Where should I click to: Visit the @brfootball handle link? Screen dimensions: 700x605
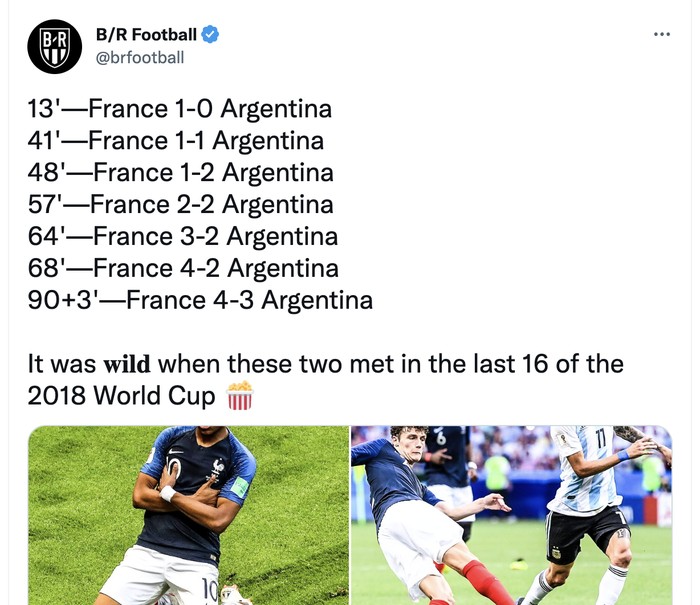[140, 58]
